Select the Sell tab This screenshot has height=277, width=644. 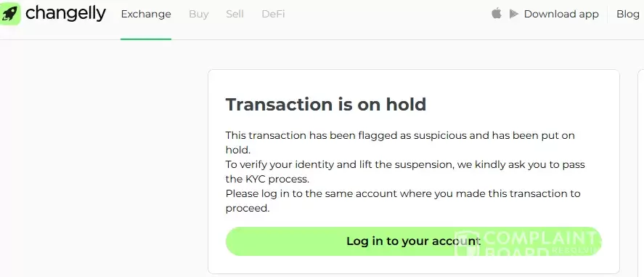(x=235, y=14)
